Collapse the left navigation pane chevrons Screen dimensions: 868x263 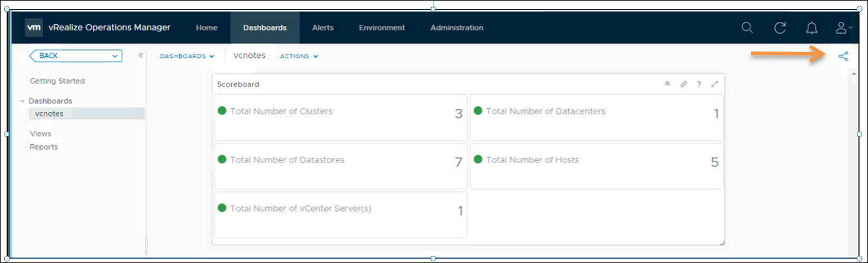click(141, 56)
